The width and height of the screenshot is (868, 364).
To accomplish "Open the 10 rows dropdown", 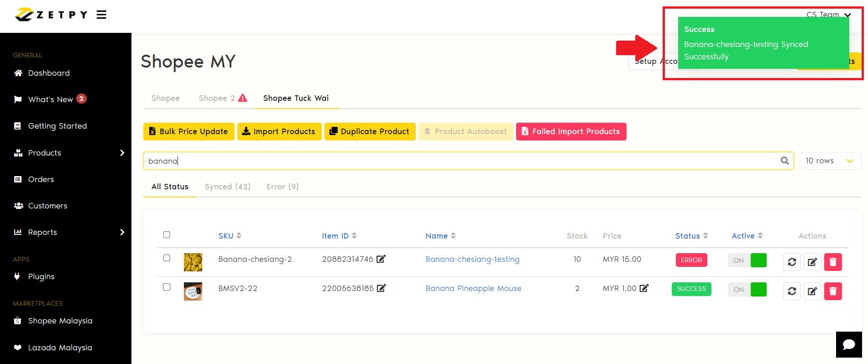I will click(831, 161).
